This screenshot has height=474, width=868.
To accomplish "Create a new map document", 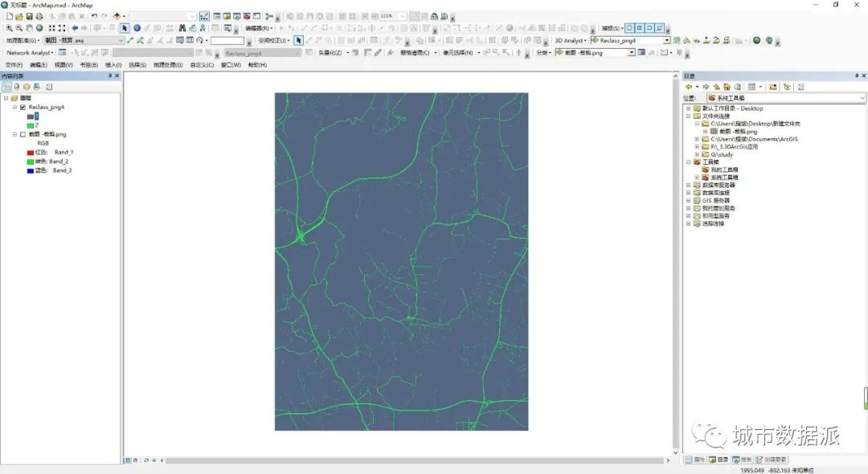I will 10,16.
